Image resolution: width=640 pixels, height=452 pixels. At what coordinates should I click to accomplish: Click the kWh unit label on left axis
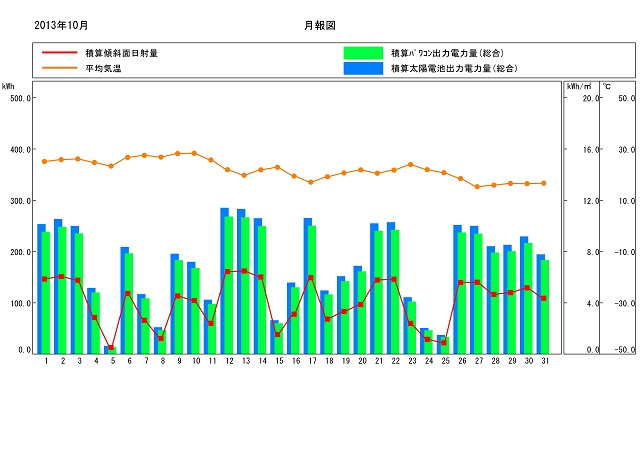[x=8, y=86]
